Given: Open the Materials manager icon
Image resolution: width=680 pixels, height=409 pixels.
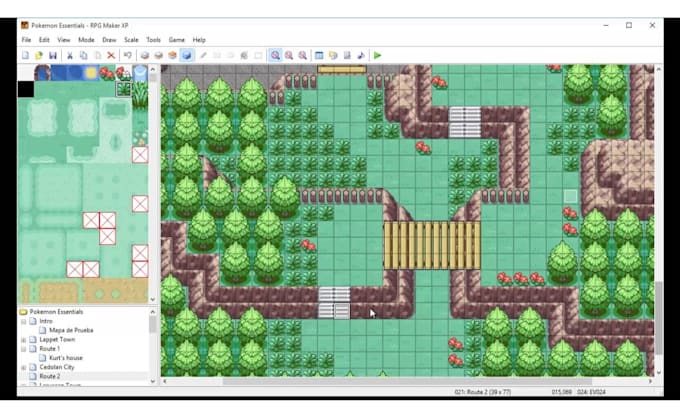Looking at the screenshot, I should click(333, 55).
